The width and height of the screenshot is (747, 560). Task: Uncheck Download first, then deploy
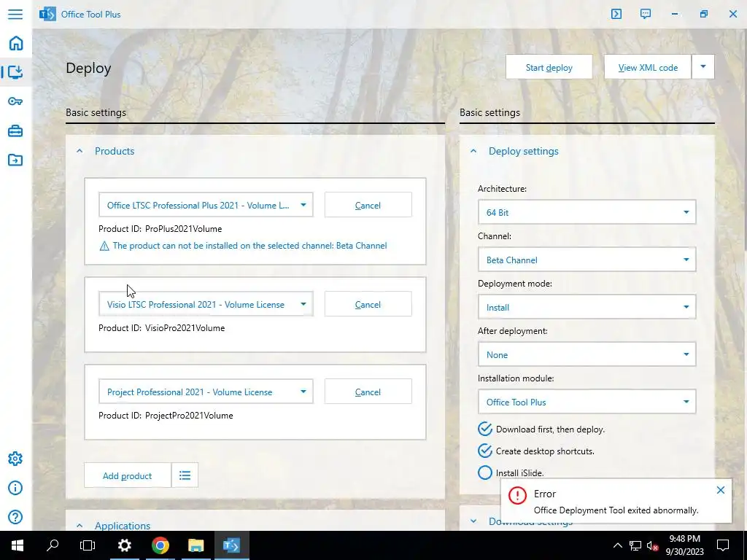[x=485, y=429]
